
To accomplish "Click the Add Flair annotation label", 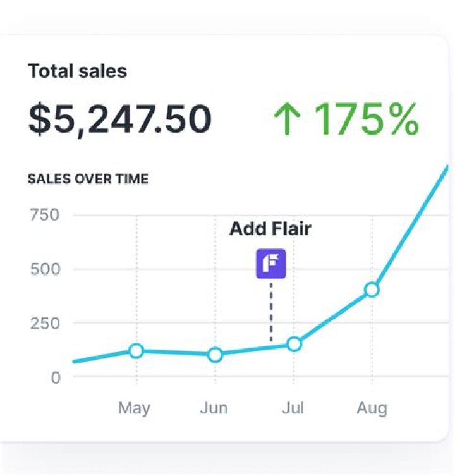I will point(270,228).
